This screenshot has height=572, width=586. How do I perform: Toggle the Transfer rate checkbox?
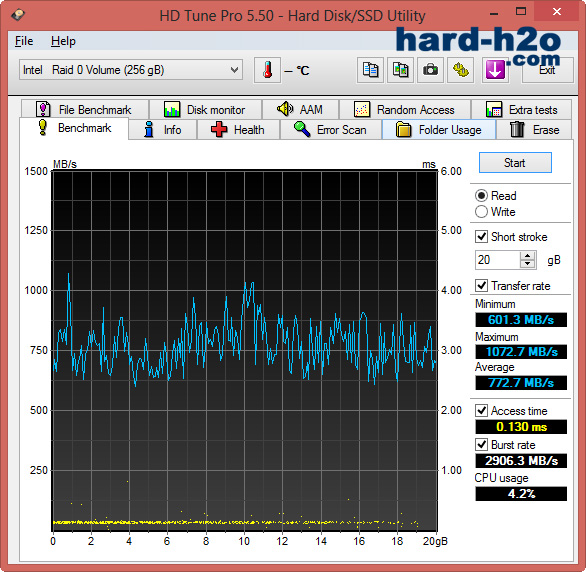[x=481, y=285]
